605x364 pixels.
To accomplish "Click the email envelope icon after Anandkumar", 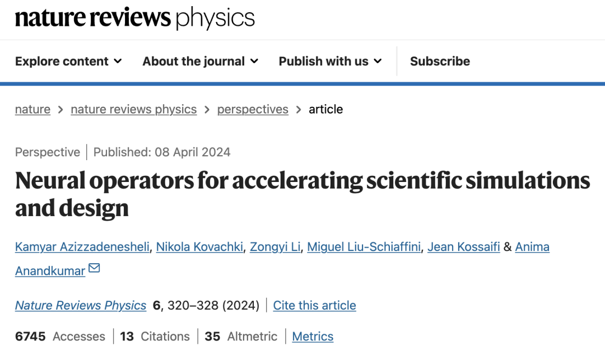I will (94, 268).
